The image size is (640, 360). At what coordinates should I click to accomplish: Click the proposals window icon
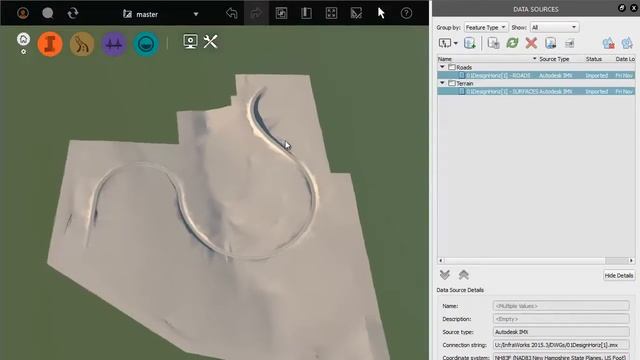pyautogui.click(x=281, y=13)
